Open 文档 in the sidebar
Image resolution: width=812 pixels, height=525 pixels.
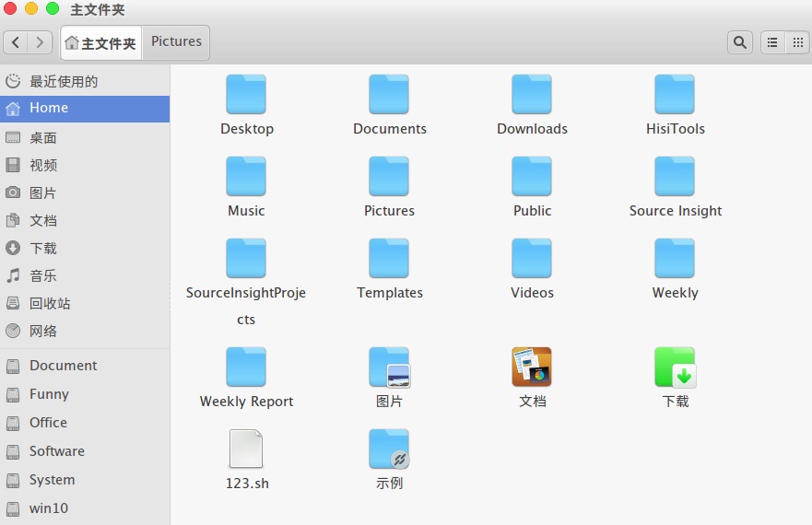pyautogui.click(x=85, y=220)
